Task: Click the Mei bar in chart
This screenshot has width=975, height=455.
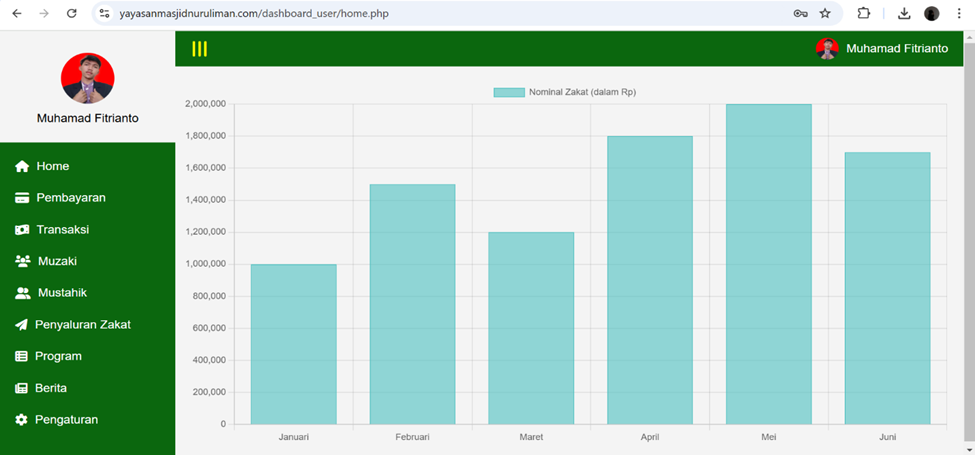Action: click(768, 264)
